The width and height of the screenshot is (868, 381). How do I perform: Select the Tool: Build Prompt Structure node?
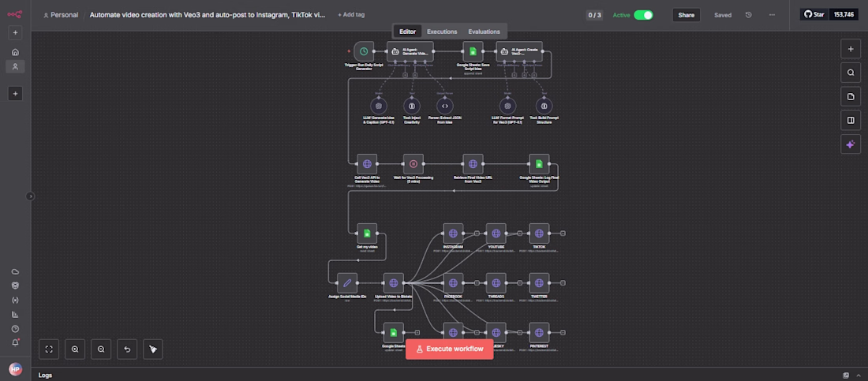544,106
